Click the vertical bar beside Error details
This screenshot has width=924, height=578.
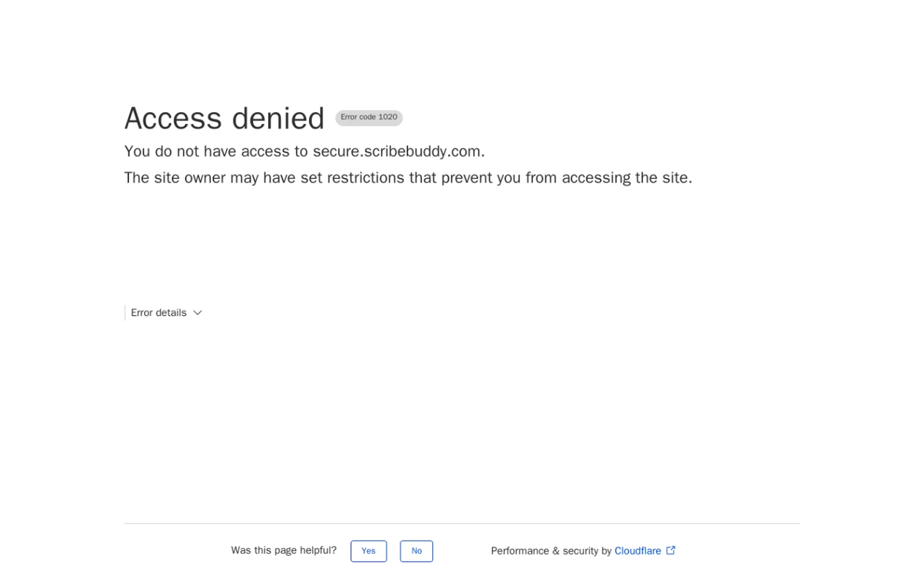(125, 313)
